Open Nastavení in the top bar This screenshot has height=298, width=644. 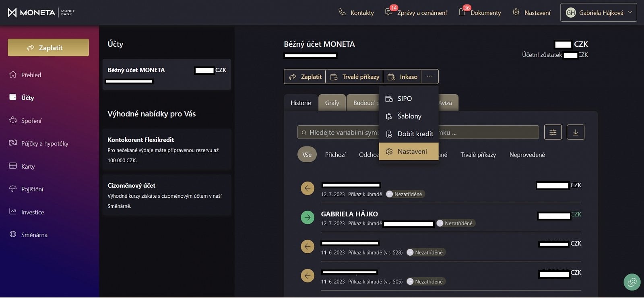point(531,12)
